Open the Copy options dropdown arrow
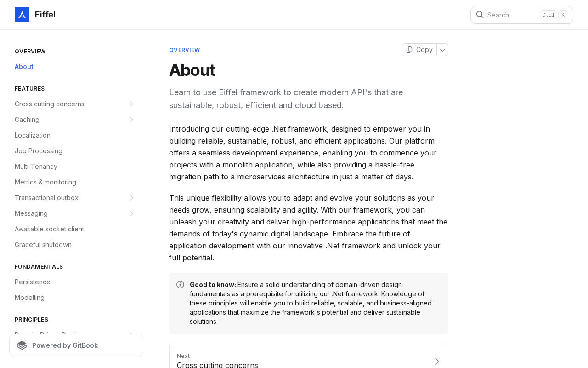The image size is (588, 368). (442, 50)
